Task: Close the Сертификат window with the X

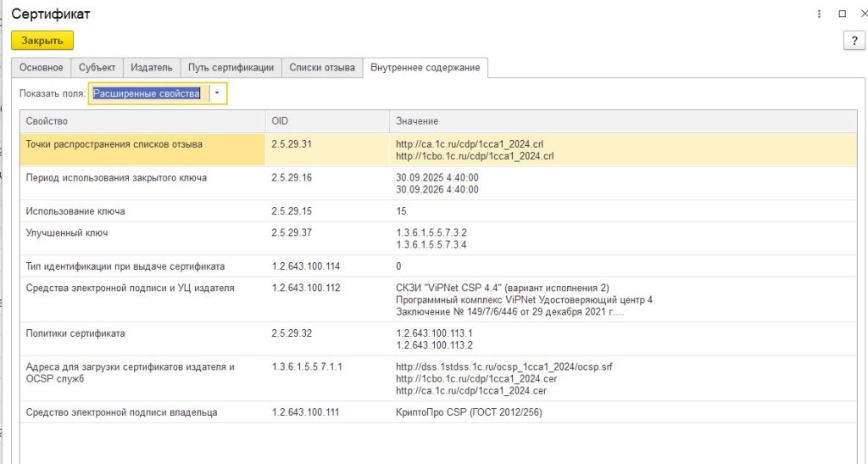Action: pyautogui.click(x=862, y=14)
